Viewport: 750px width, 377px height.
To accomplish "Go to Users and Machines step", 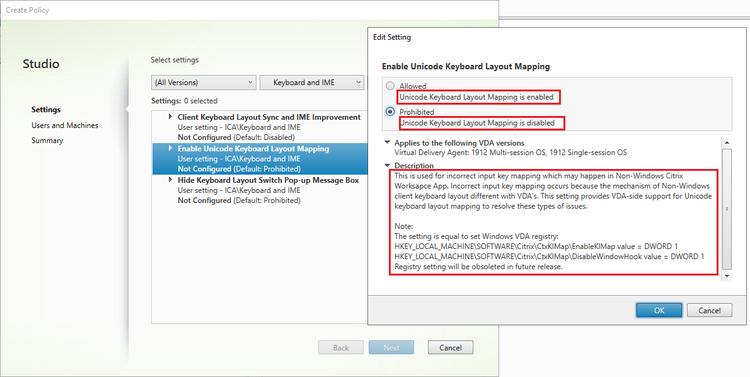I will point(65,125).
